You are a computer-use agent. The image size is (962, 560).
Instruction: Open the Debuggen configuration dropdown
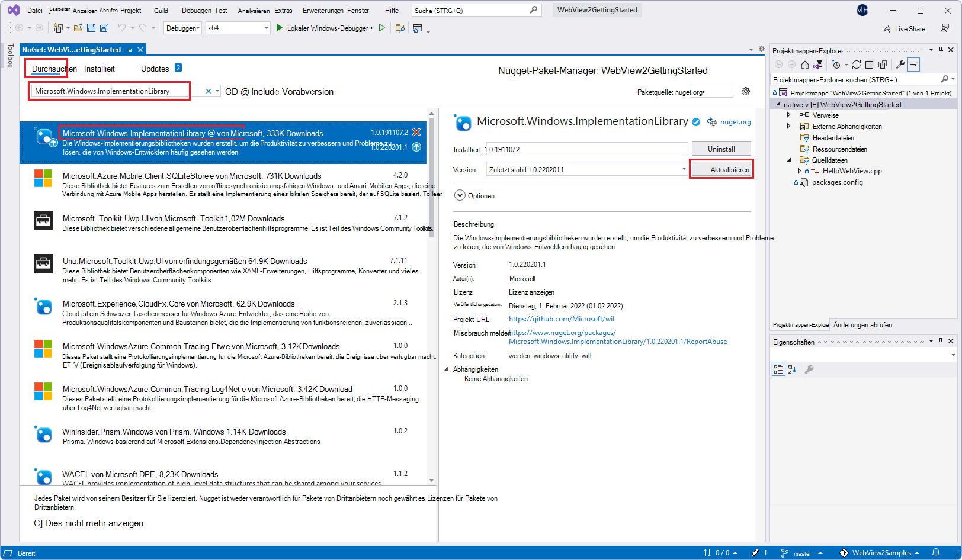(x=183, y=28)
